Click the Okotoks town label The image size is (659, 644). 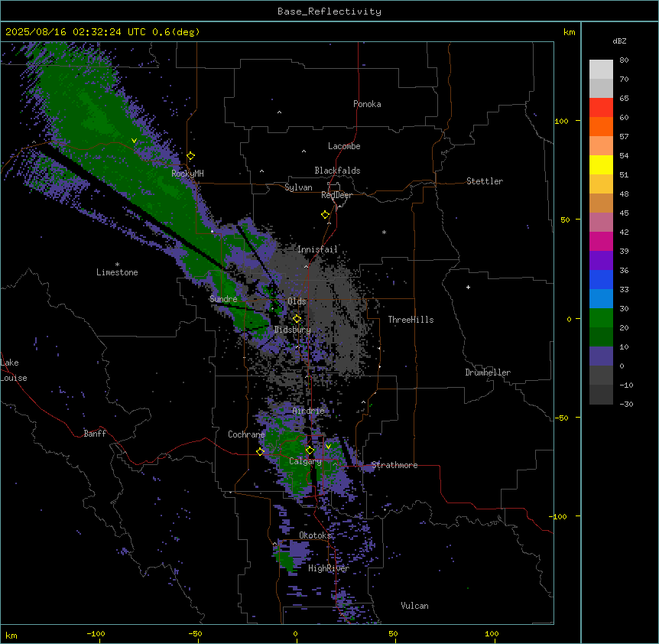pos(315,535)
